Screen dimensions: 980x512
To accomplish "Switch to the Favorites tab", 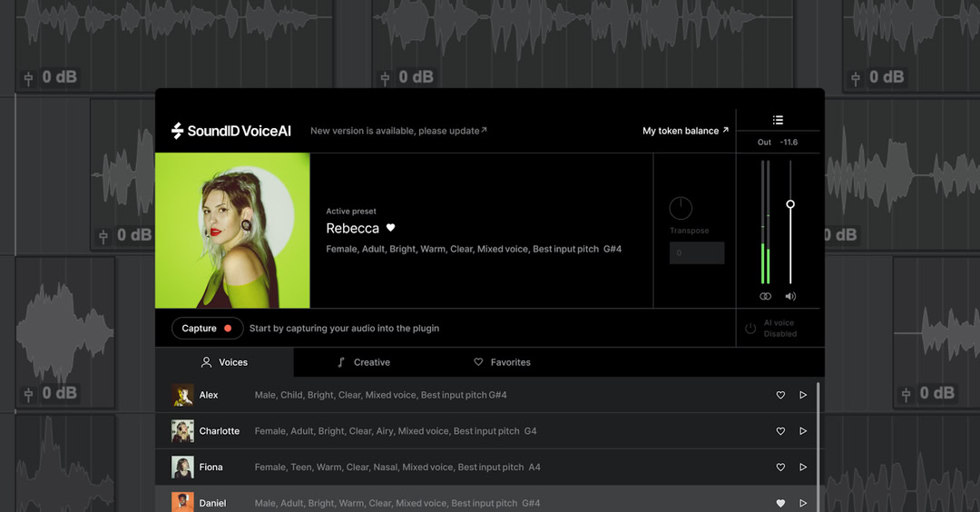I will coord(502,362).
